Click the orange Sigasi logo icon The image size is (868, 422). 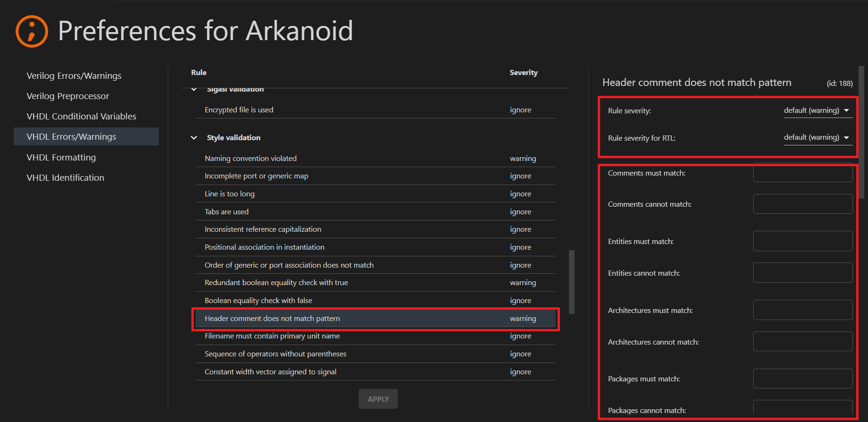[x=32, y=32]
